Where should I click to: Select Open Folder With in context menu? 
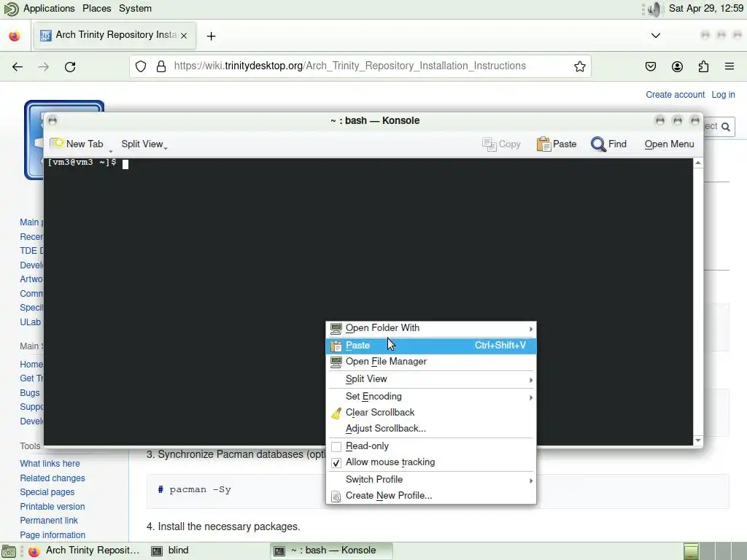click(x=430, y=328)
